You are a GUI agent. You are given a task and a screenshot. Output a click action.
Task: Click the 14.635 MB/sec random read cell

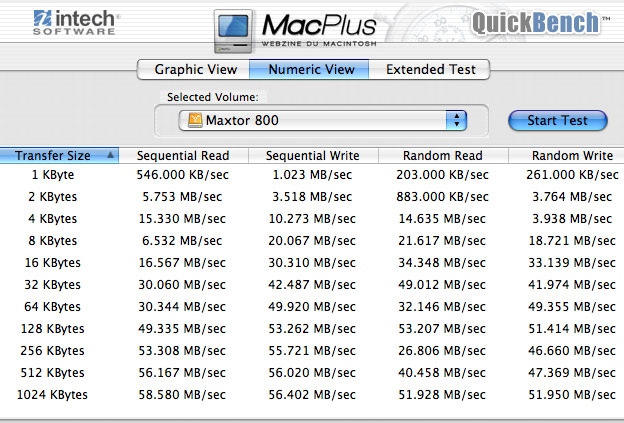tap(442, 218)
